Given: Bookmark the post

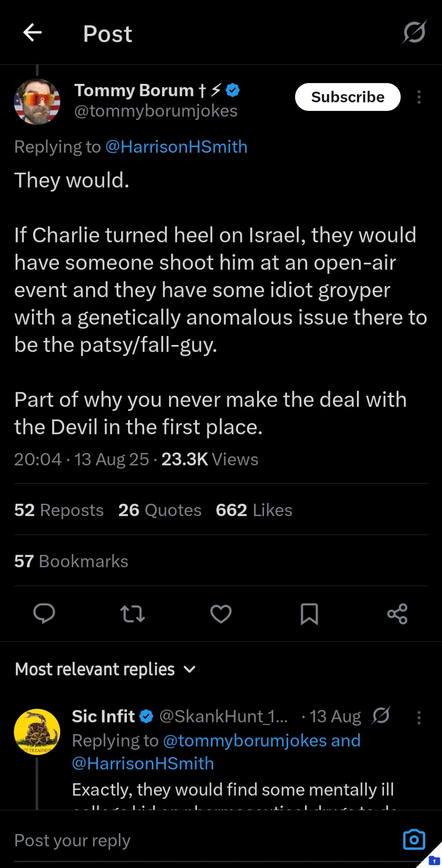Looking at the screenshot, I should tap(309, 613).
